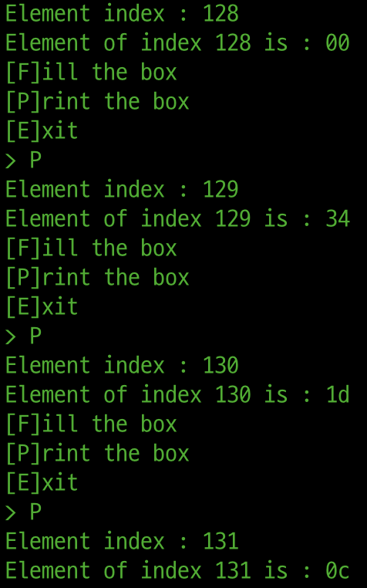
Task: Click the second '> P' prompt line
Action: coord(23,336)
